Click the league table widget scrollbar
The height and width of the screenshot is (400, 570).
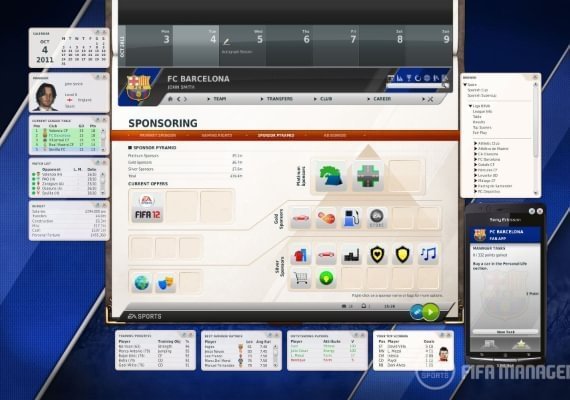click(x=103, y=140)
